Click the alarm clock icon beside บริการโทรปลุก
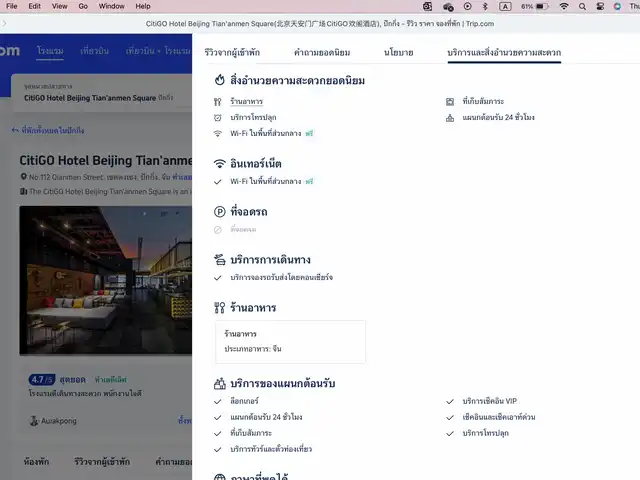Viewport: 640px width, 480px height. (x=218, y=117)
